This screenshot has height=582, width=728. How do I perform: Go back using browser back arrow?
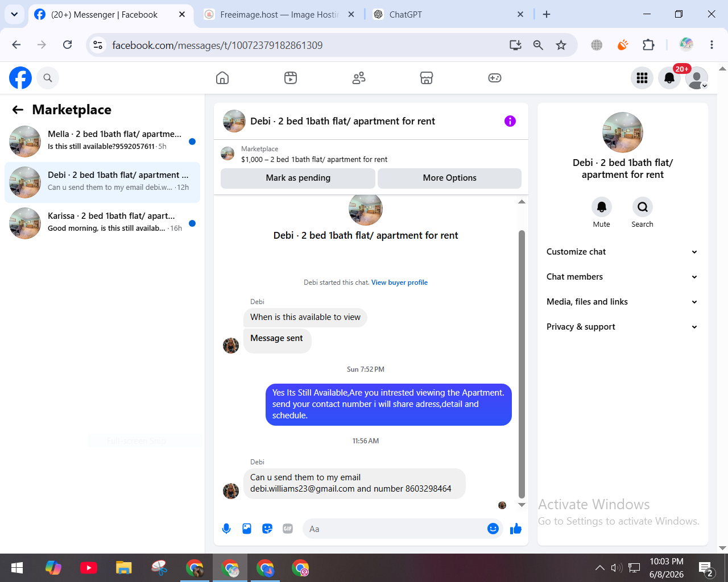16,45
